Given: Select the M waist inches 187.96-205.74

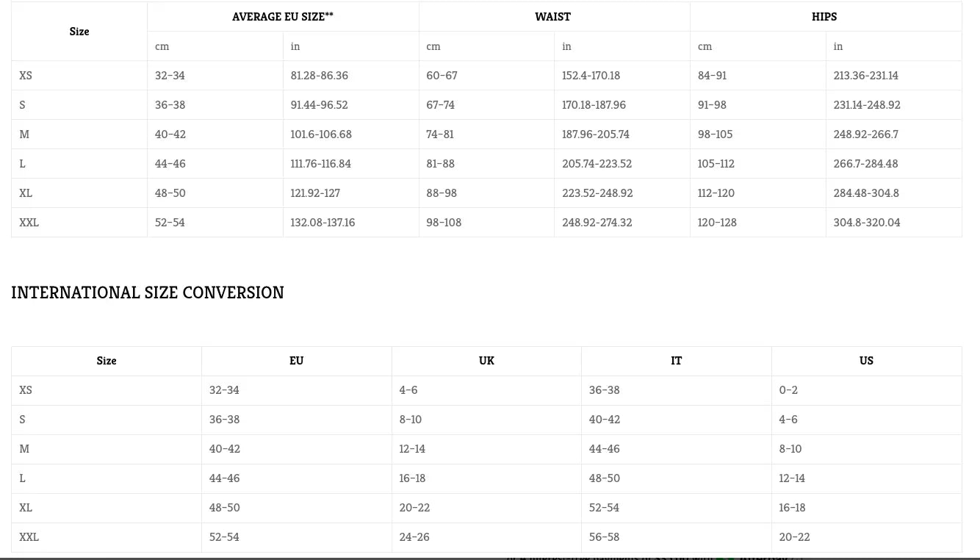Looking at the screenshot, I should pos(596,134).
